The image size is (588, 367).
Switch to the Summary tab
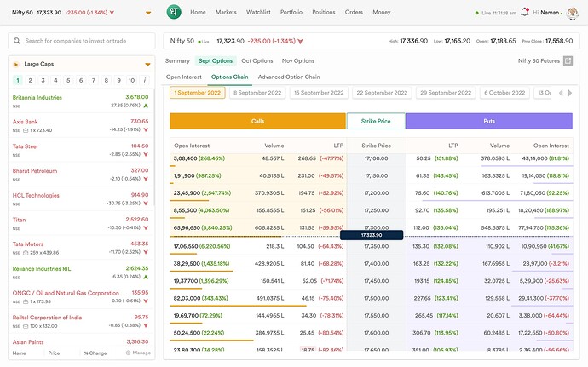(x=177, y=60)
